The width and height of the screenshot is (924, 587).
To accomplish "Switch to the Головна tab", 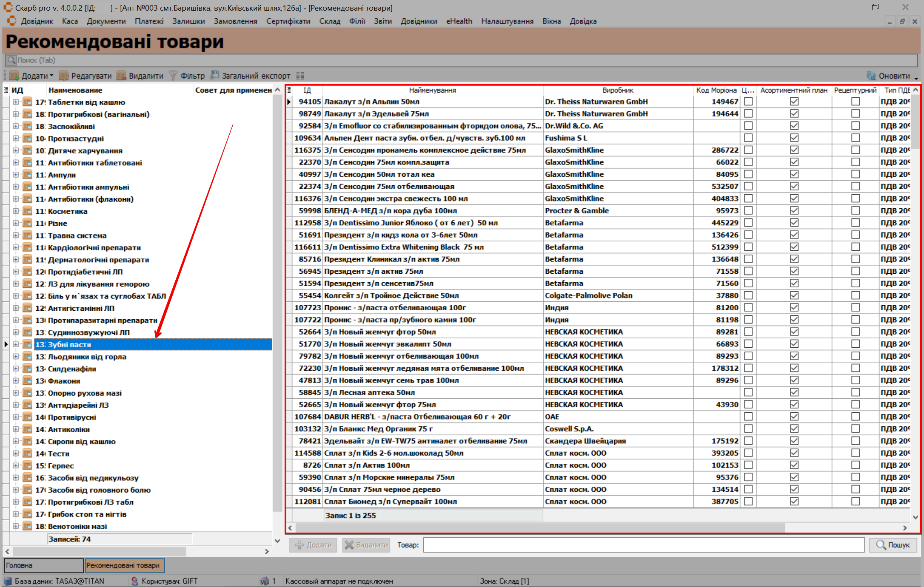I will pyautogui.click(x=43, y=565).
